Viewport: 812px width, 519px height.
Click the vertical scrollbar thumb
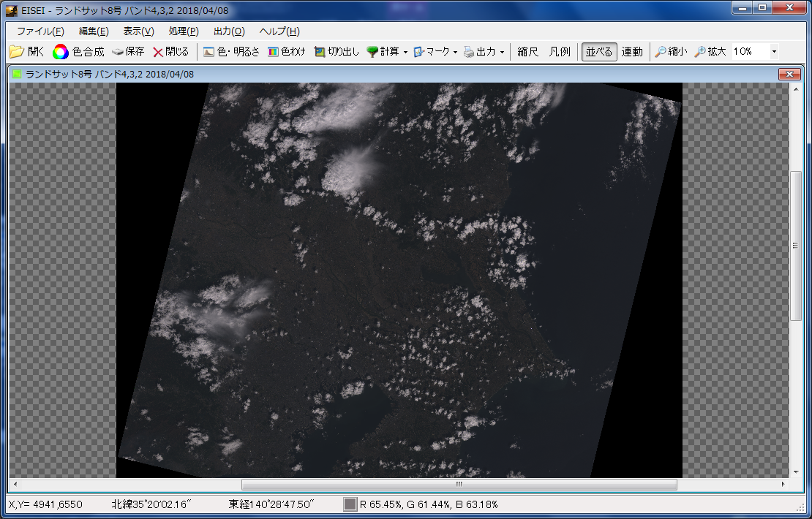[795, 246]
